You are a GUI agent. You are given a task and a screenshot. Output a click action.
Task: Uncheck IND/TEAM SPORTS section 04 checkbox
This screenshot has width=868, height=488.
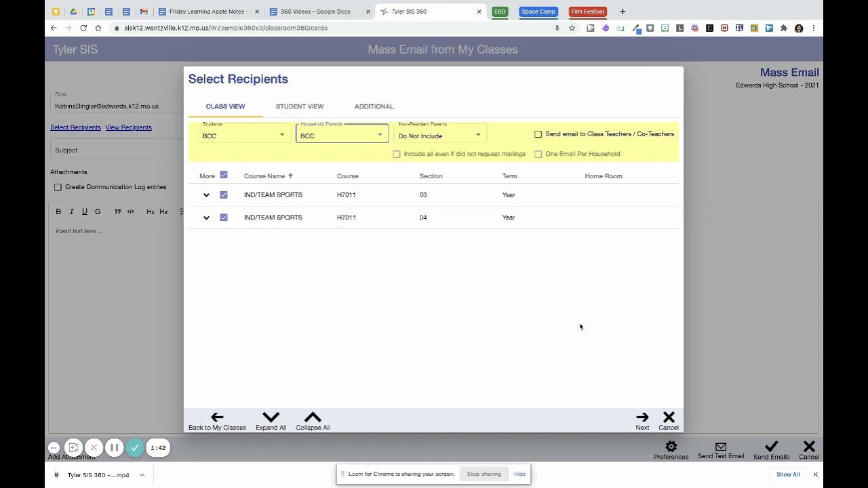(x=224, y=218)
